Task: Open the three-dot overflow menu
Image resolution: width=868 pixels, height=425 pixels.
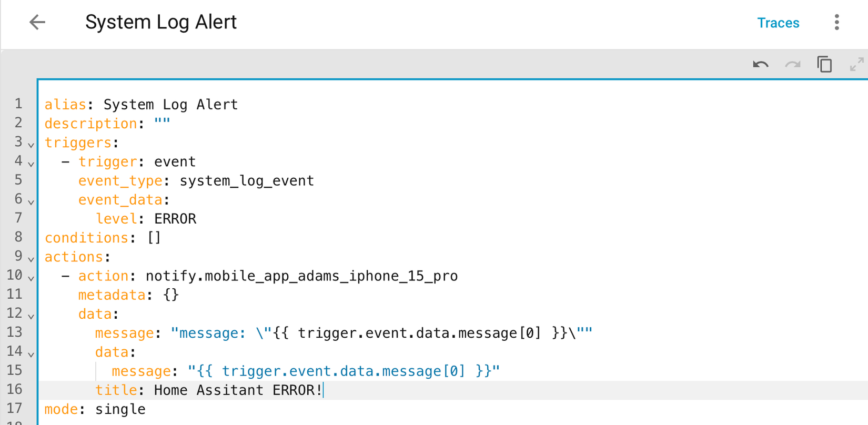Action: click(x=836, y=23)
